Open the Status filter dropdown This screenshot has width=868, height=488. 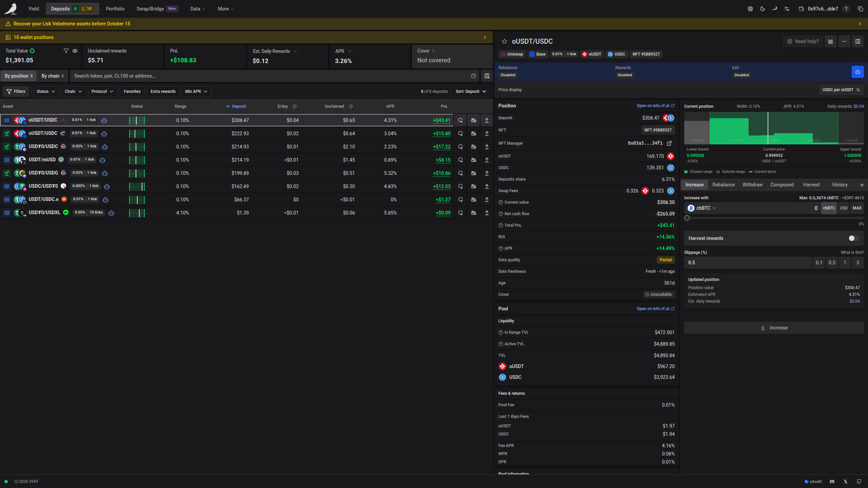(x=46, y=91)
